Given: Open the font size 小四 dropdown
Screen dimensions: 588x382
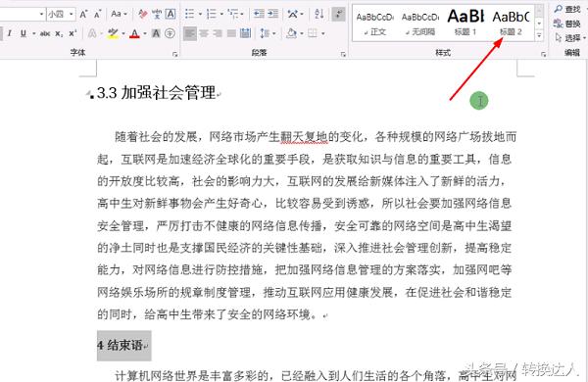Looking at the screenshot, I should tap(72, 15).
